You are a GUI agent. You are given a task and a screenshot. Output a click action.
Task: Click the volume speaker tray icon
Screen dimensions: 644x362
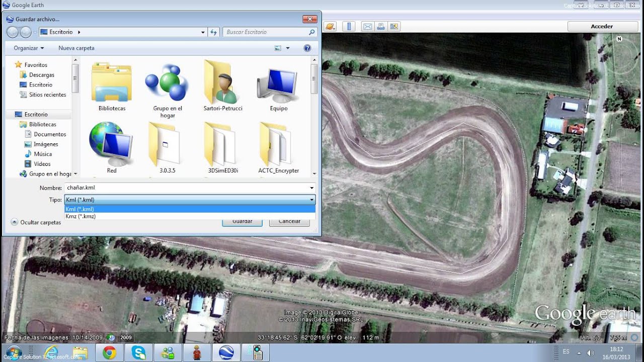tap(590, 352)
